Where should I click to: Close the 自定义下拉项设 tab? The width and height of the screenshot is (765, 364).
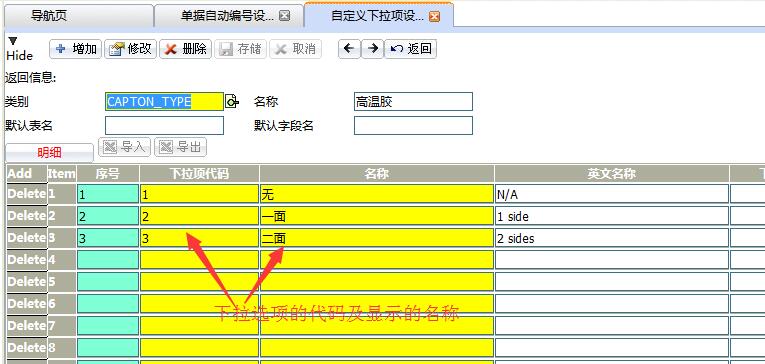tap(434, 17)
